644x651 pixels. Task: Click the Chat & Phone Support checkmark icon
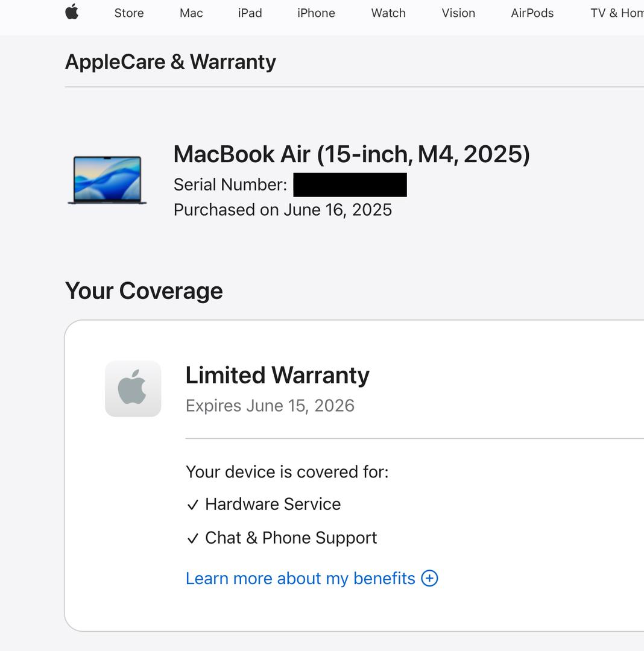pos(193,538)
